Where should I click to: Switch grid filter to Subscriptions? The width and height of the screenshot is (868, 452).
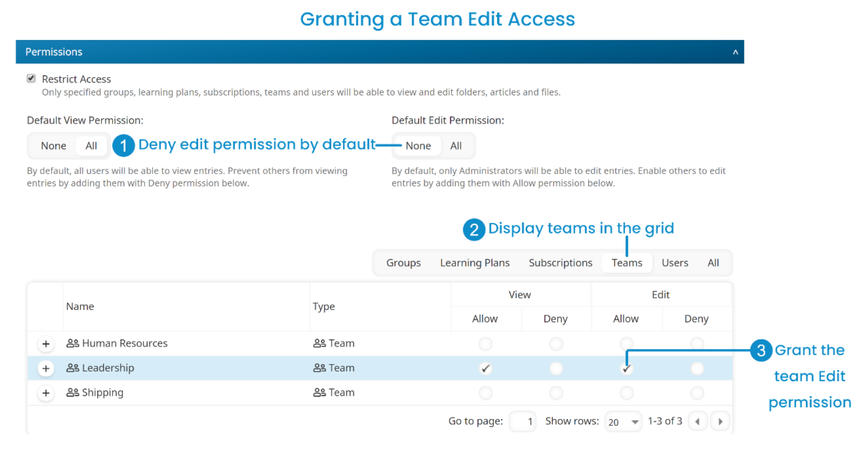click(560, 263)
